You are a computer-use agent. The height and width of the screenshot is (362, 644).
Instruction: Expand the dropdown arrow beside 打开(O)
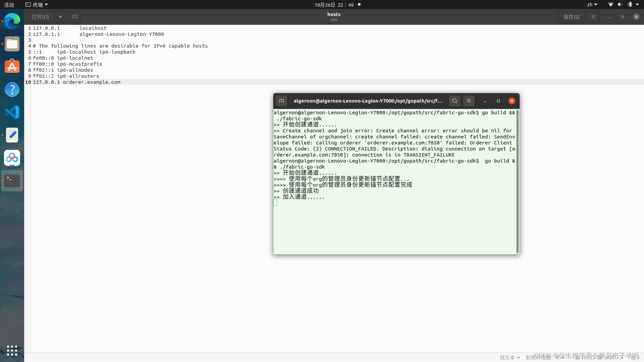click(60, 17)
